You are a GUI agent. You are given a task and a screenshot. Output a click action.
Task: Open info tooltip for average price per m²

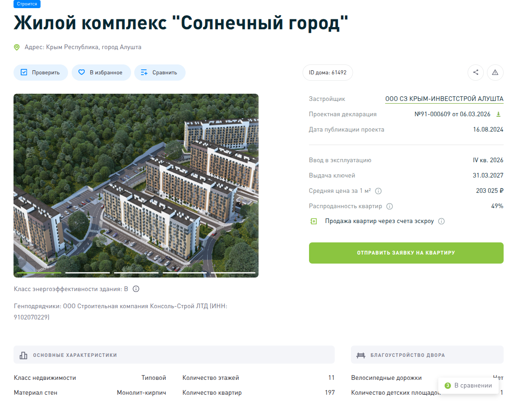[378, 191]
